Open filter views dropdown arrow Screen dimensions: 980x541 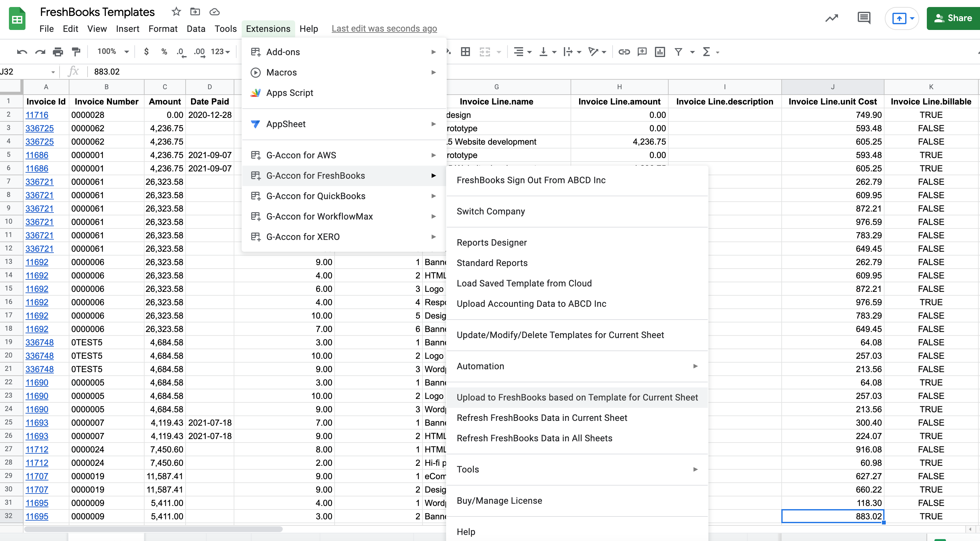click(692, 52)
